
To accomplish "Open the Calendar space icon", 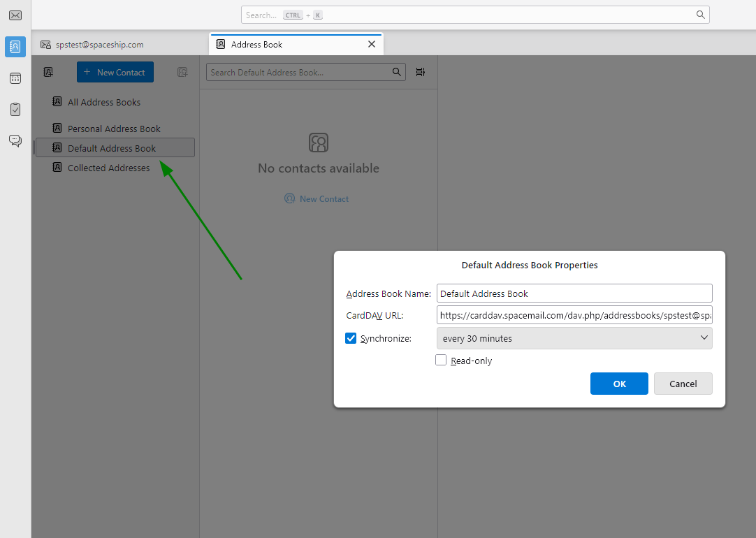I will [15, 78].
